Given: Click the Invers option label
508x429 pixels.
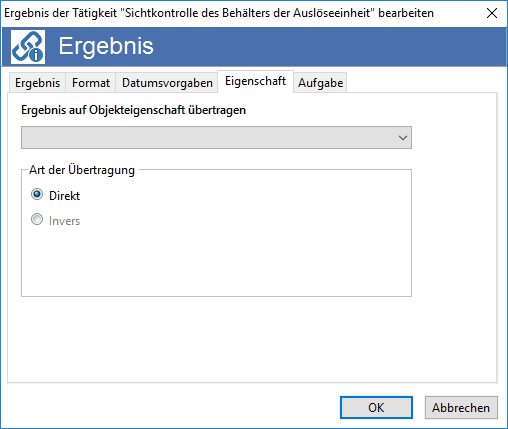Looking at the screenshot, I should click(64, 221).
